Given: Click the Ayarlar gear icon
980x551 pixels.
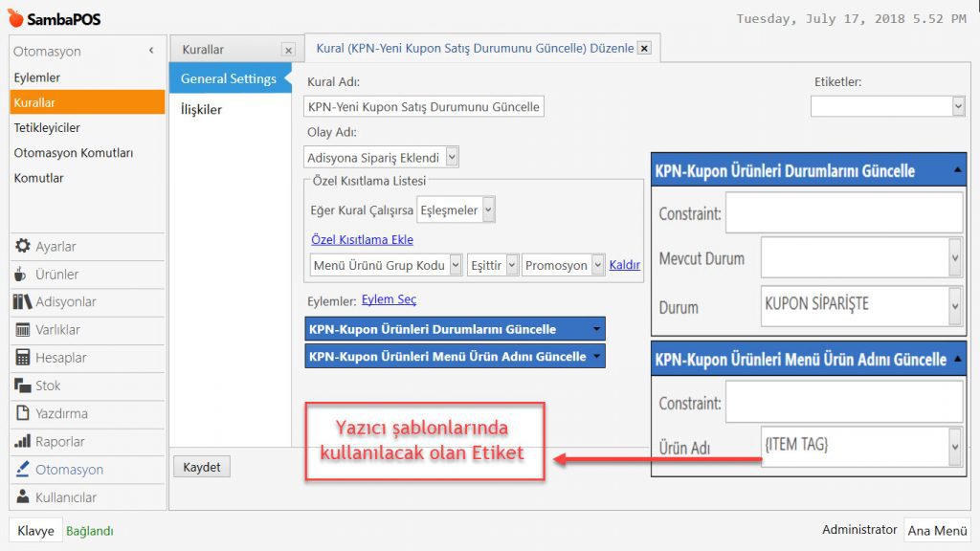Looking at the screenshot, I should pyautogui.click(x=22, y=246).
